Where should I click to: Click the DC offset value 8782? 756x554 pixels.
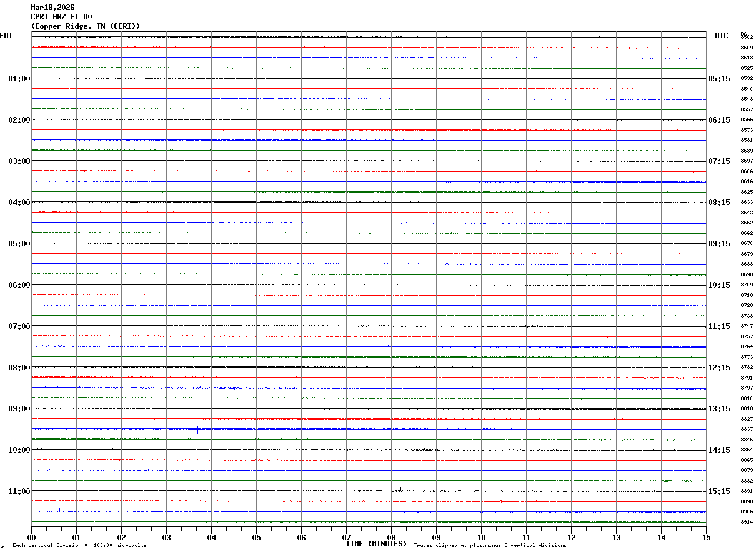[747, 368]
